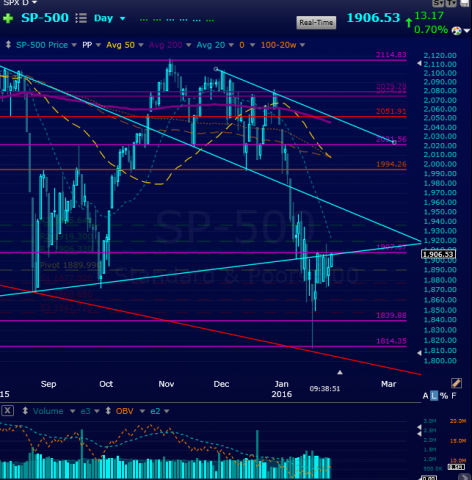The image size is (472, 480).
Task: Click the 2114.83 level label
Action: (391, 55)
